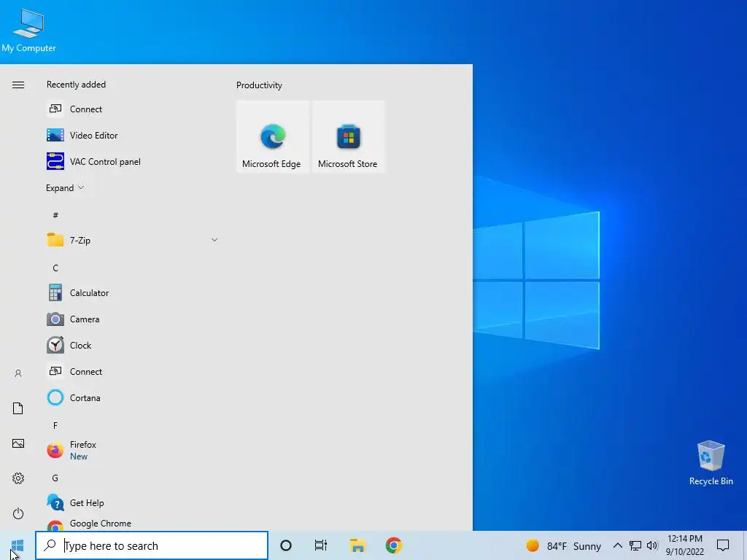The width and height of the screenshot is (747, 560).
Task: Click the Windows Start button
Action: (x=18, y=545)
